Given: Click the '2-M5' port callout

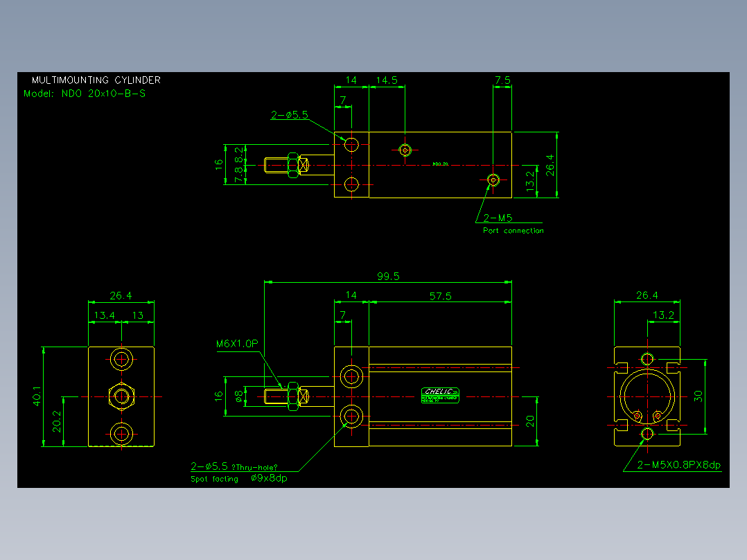Looking at the screenshot, I should tap(498, 218).
